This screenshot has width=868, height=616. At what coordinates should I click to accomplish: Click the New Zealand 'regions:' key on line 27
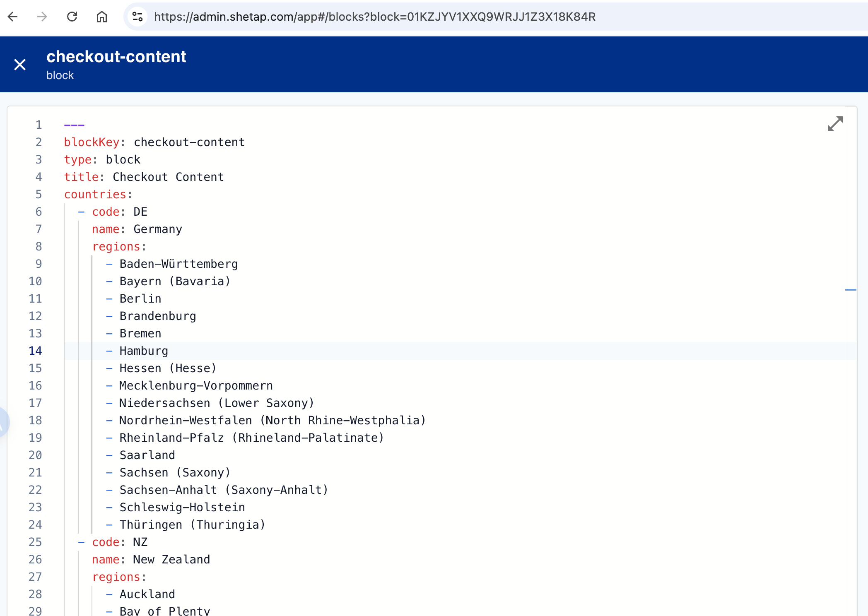(x=119, y=577)
